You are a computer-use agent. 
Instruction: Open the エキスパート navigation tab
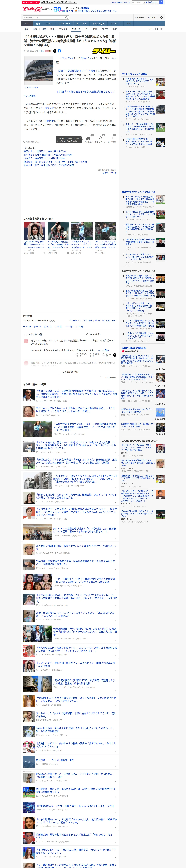64,24
